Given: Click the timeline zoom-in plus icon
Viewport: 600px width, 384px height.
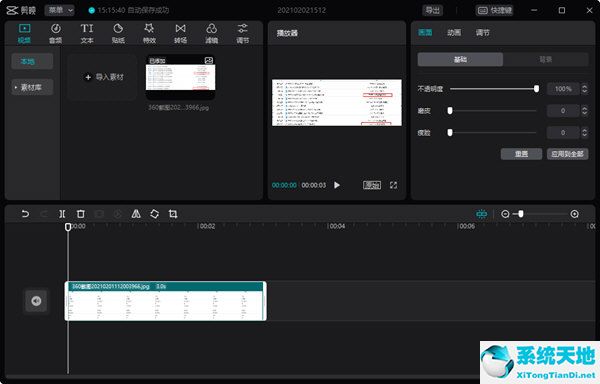Looking at the screenshot, I should tap(574, 214).
